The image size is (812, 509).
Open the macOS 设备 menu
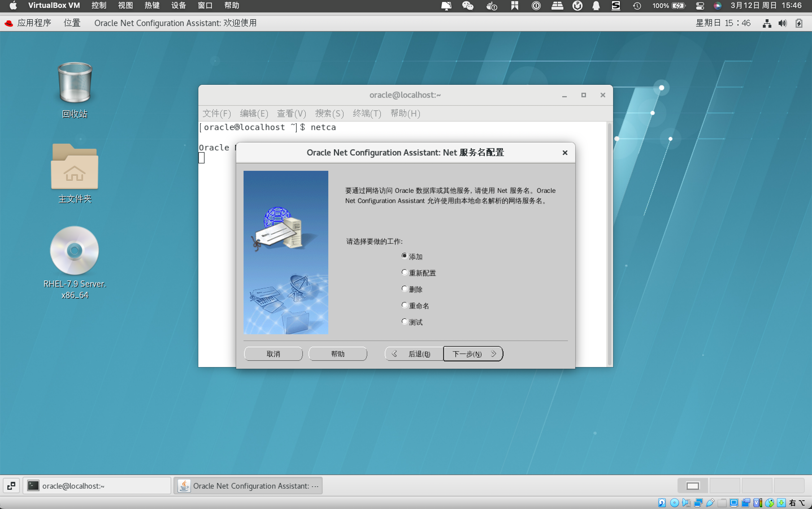pos(178,5)
